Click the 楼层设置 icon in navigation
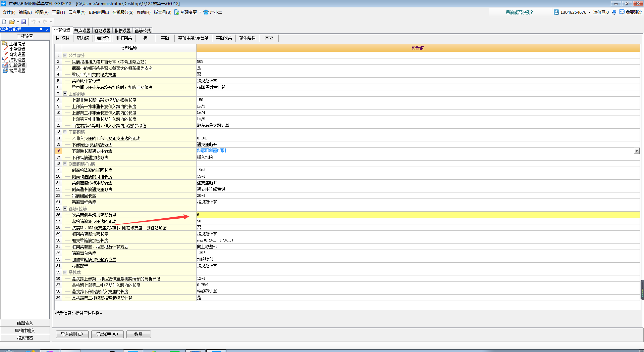 (5, 71)
